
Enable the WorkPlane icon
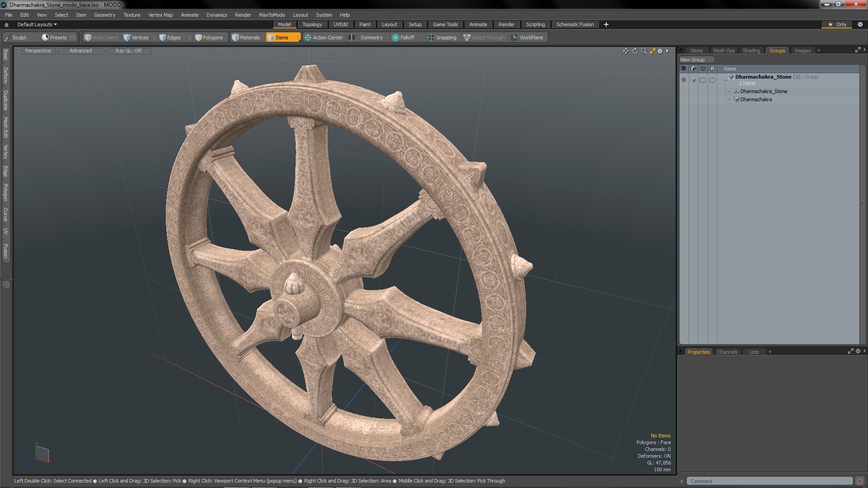514,38
